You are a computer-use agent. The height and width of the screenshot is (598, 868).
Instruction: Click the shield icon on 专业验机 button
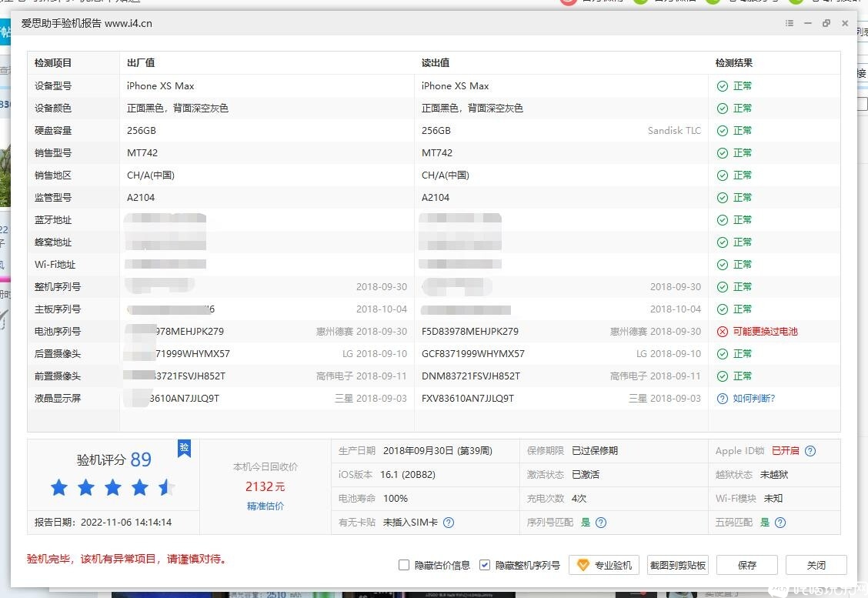pyautogui.click(x=583, y=565)
